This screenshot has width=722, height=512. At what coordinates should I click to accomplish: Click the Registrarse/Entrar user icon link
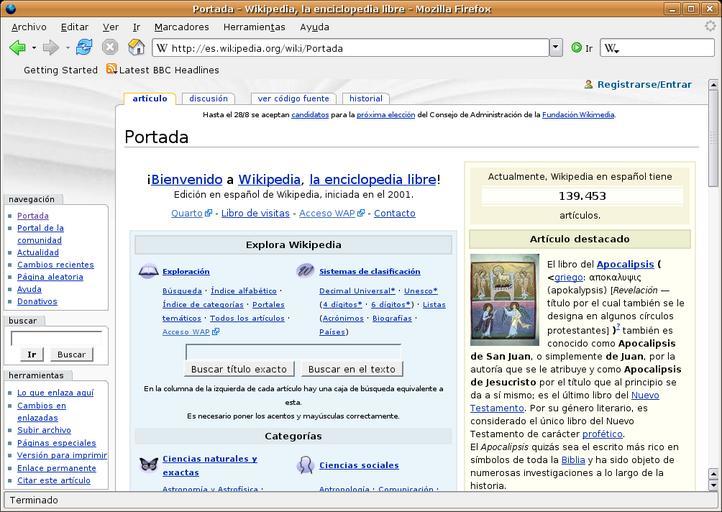[590, 85]
